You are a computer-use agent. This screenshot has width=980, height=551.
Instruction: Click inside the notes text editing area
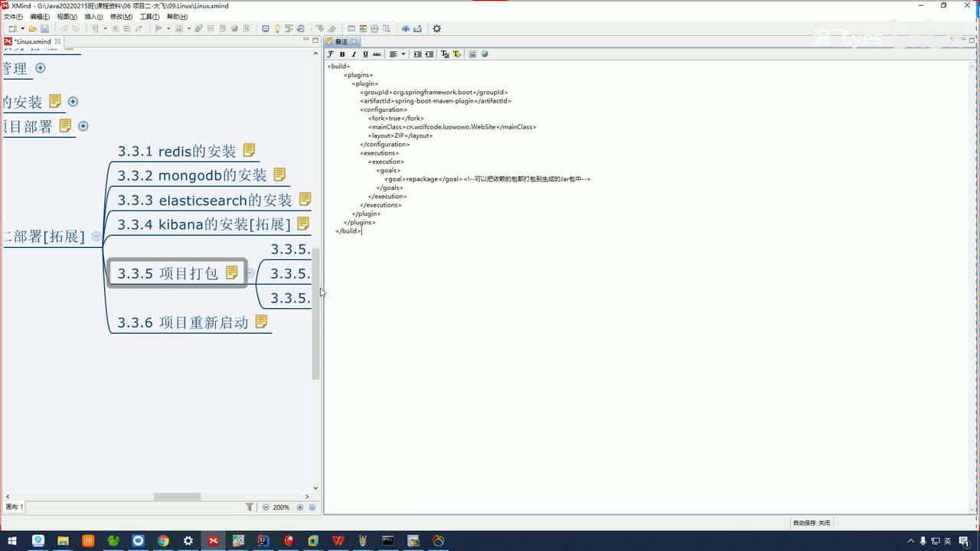pos(648,286)
